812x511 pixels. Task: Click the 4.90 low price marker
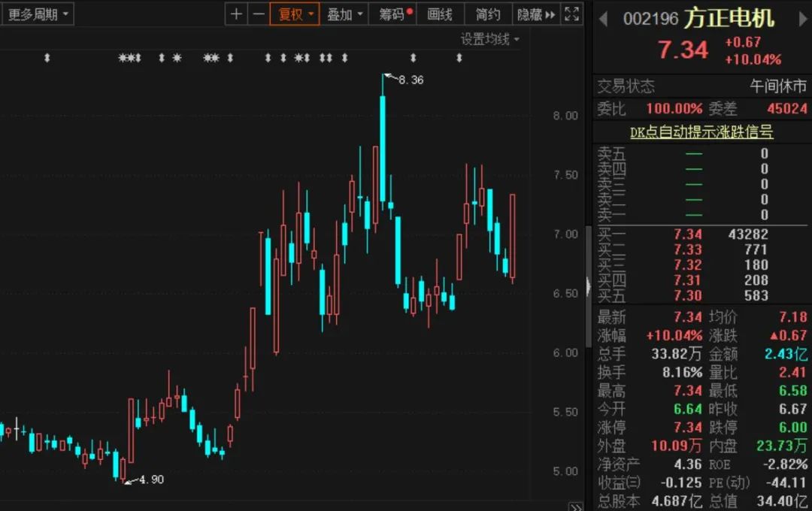click(151, 479)
